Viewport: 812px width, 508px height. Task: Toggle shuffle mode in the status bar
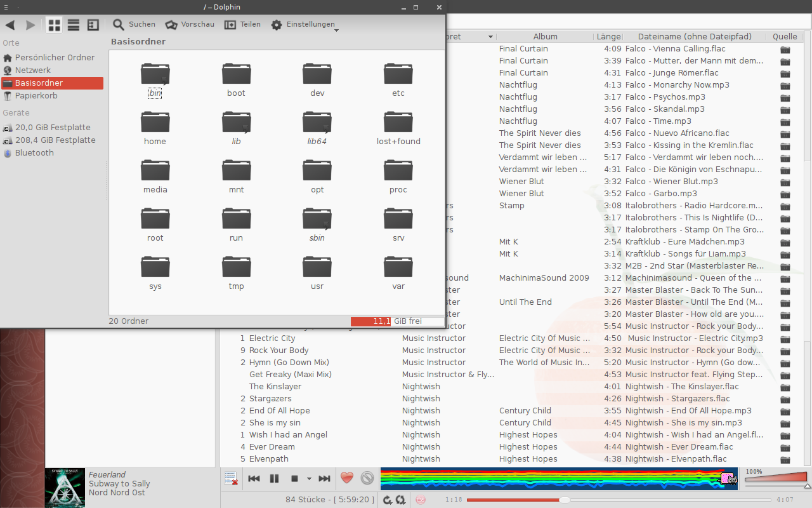388,500
